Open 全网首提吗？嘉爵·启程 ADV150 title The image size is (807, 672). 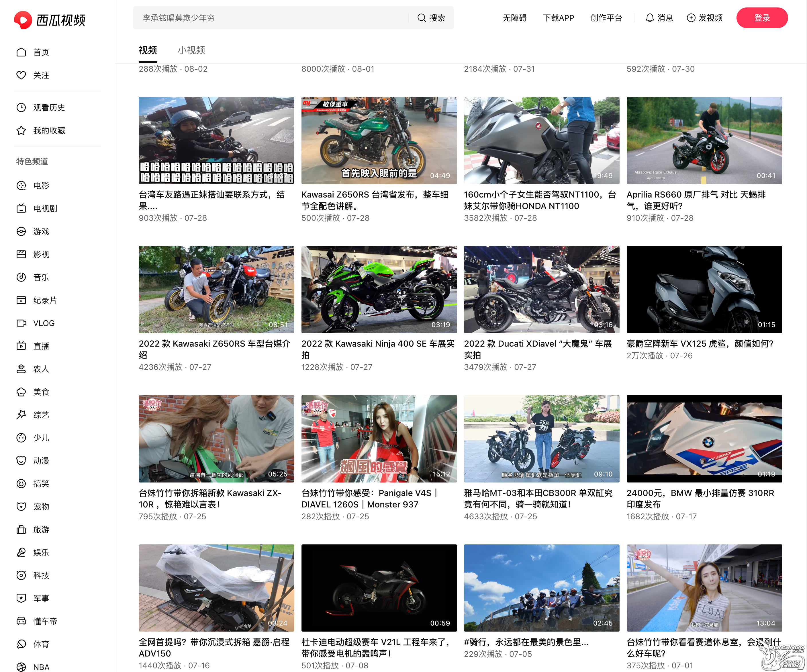tap(214, 648)
